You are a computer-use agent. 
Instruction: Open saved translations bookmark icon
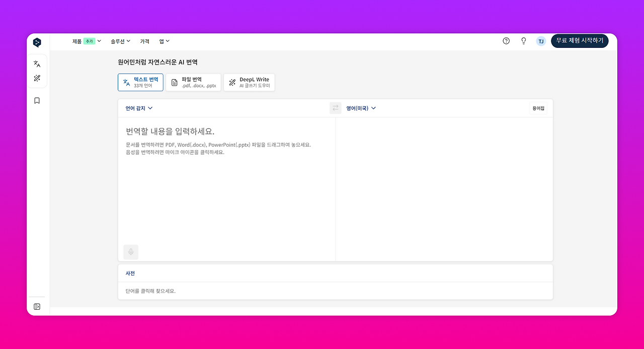pos(37,101)
